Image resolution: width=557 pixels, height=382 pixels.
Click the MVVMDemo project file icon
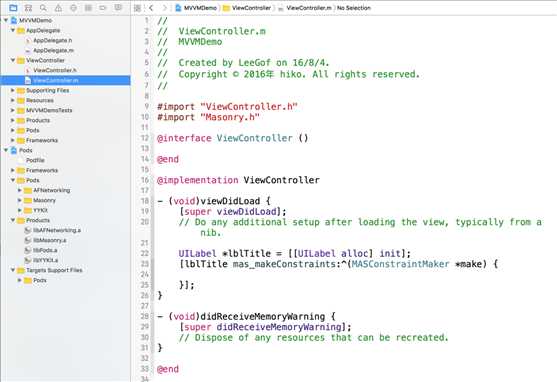14,20
